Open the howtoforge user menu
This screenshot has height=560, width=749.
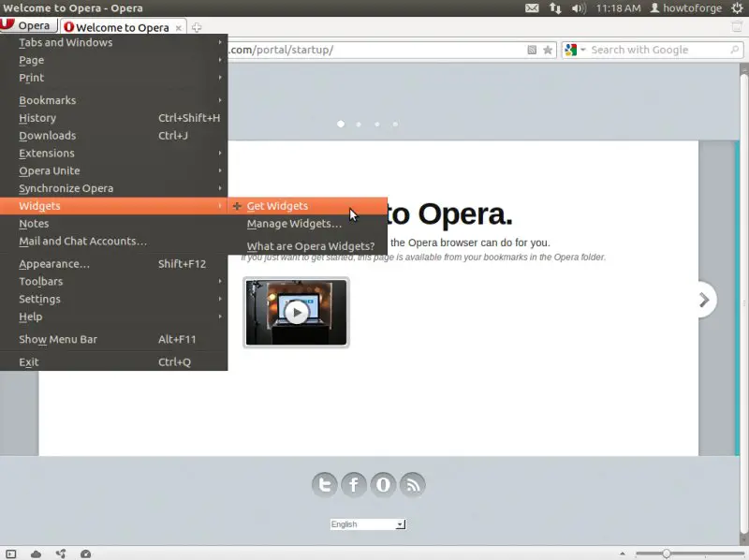[686, 8]
